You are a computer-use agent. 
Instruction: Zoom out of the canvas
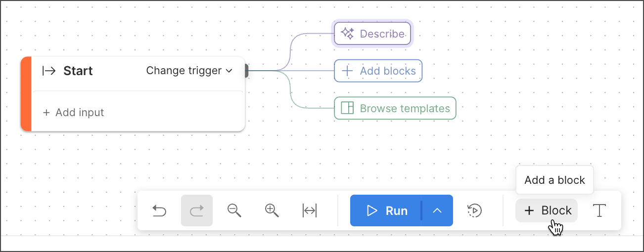pos(234,211)
